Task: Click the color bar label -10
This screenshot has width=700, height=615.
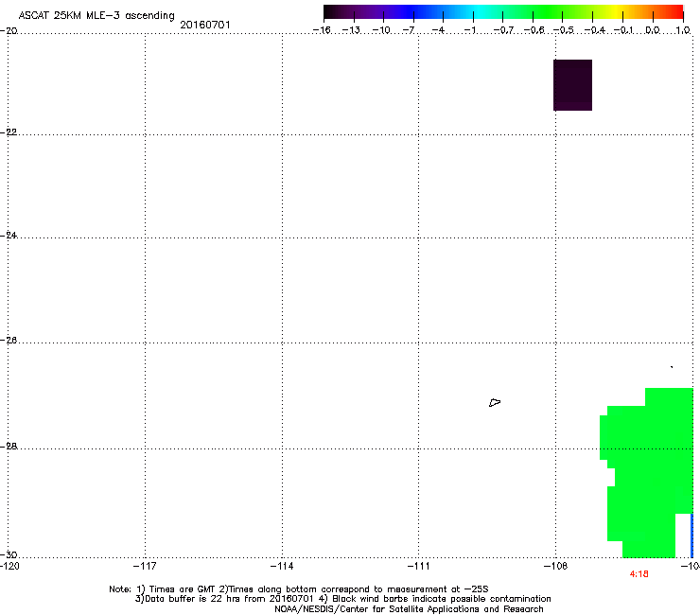Action: pos(381,30)
